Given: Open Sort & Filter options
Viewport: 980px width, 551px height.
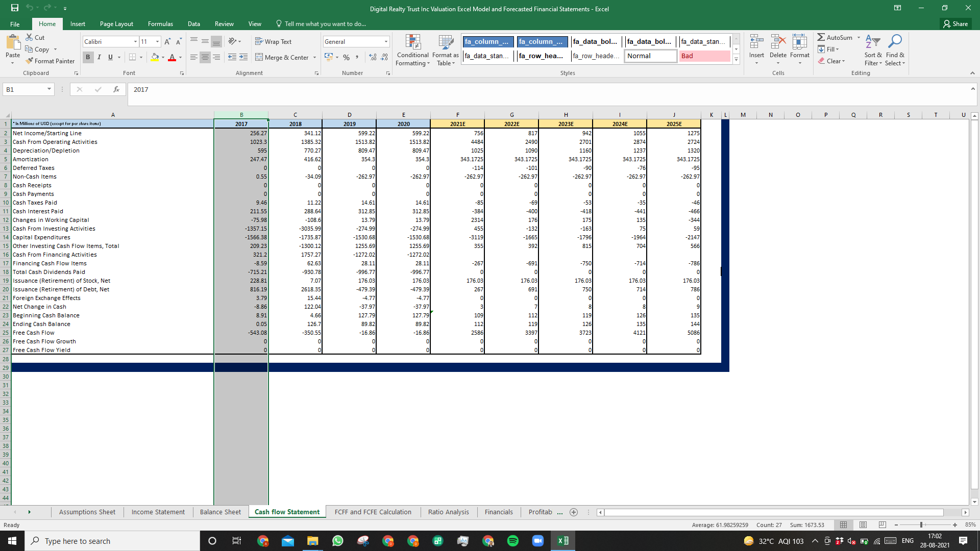Looking at the screenshot, I should pos(873,50).
